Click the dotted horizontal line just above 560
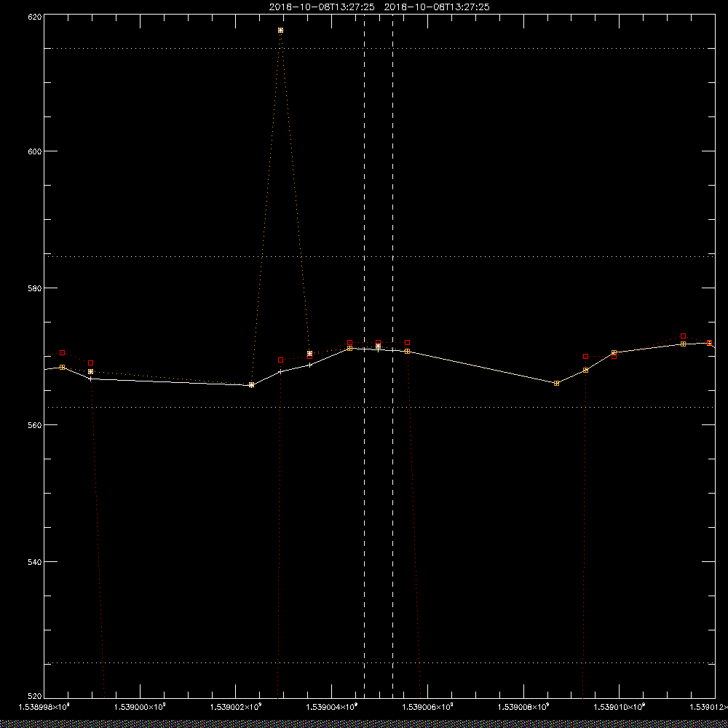 pos(379,407)
